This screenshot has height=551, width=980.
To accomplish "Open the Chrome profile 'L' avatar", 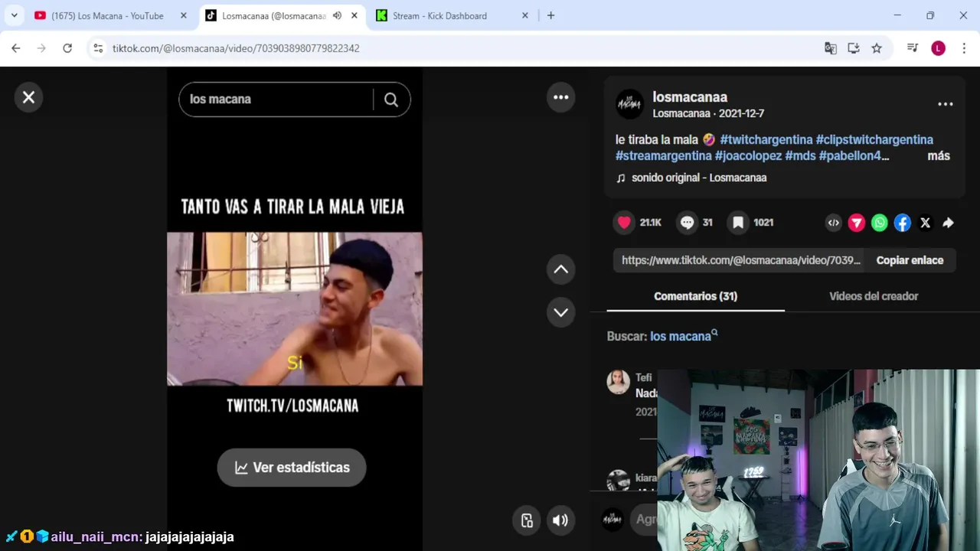I will (939, 48).
